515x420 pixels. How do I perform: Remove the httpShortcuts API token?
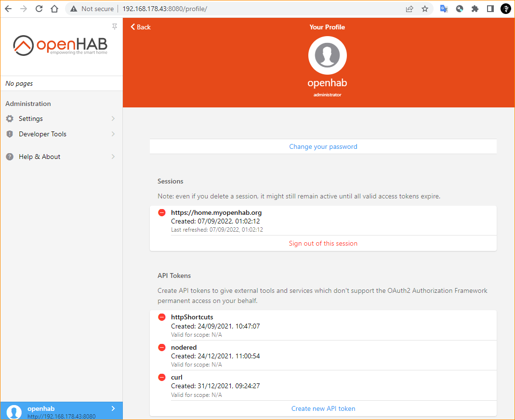pyautogui.click(x=162, y=317)
